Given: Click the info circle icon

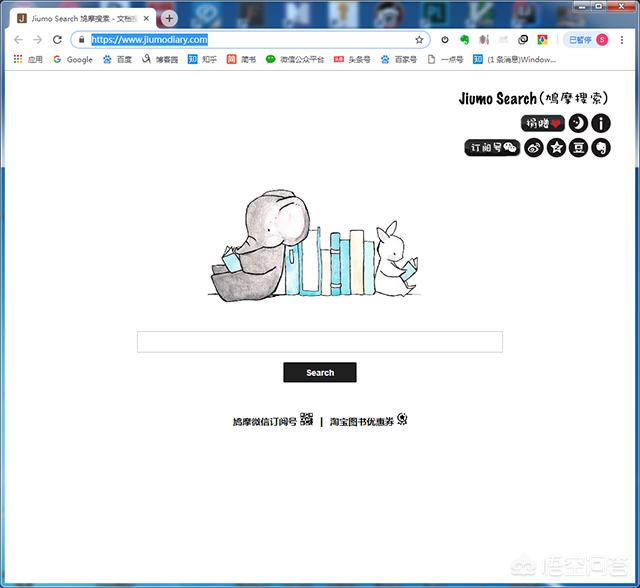Looking at the screenshot, I should (601, 123).
